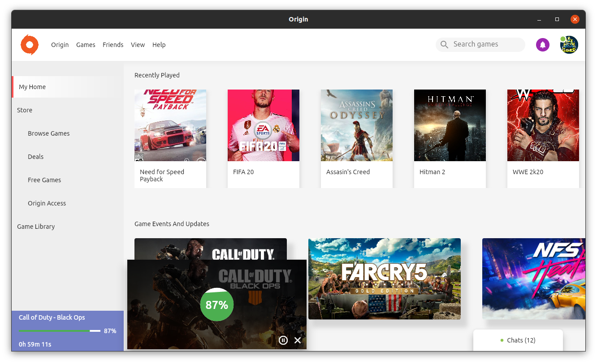The width and height of the screenshot is (597, 364).
Task: Click the ESRB rating icon on Need for Speed cover
Action: coord(138,158)
